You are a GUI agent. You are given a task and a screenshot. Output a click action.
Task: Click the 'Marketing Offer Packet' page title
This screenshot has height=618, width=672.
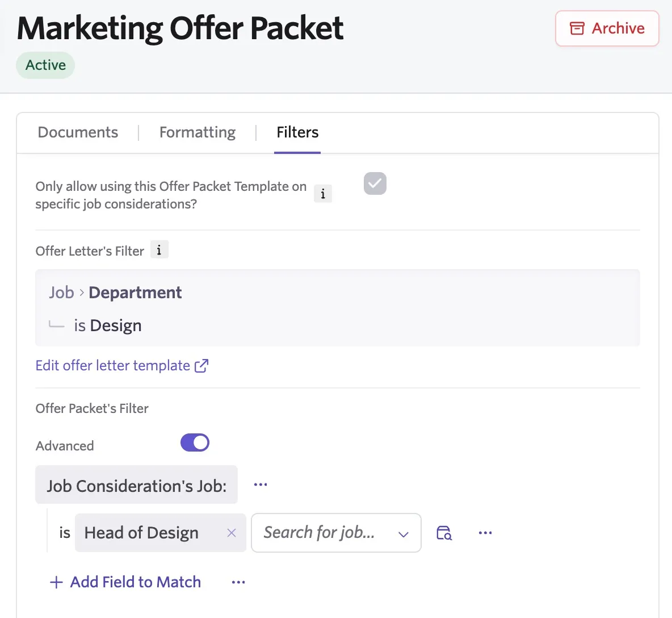coord(180,28)
